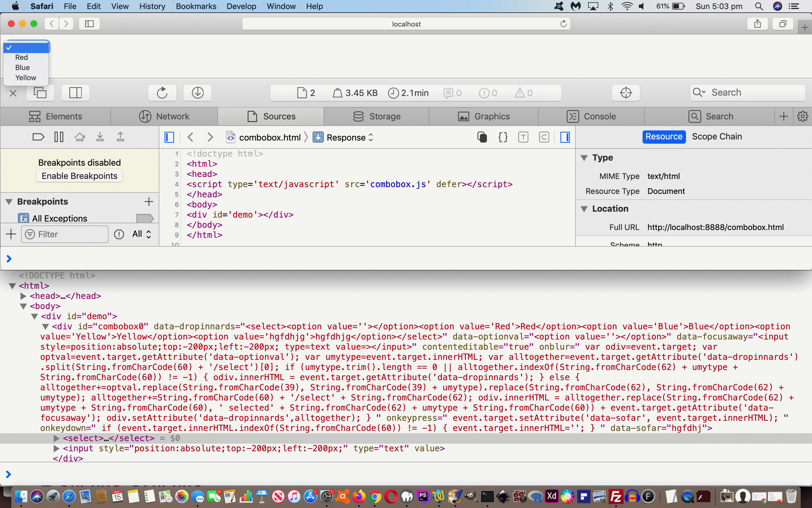Open the Storage tab
Screen dimensions: 812x508
pyautogui.click(x=377, y=116)
